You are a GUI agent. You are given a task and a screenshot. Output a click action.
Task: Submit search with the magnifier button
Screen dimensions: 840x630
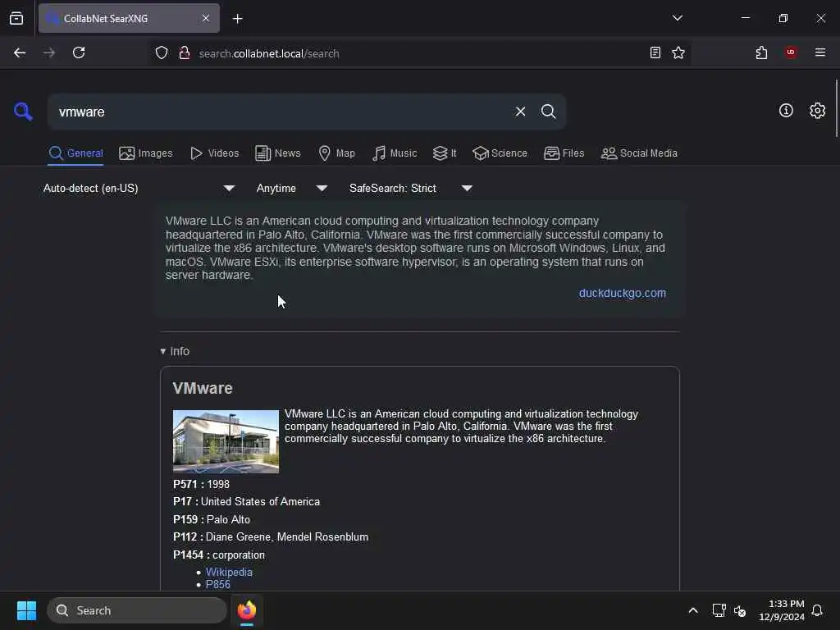[548, 112]
